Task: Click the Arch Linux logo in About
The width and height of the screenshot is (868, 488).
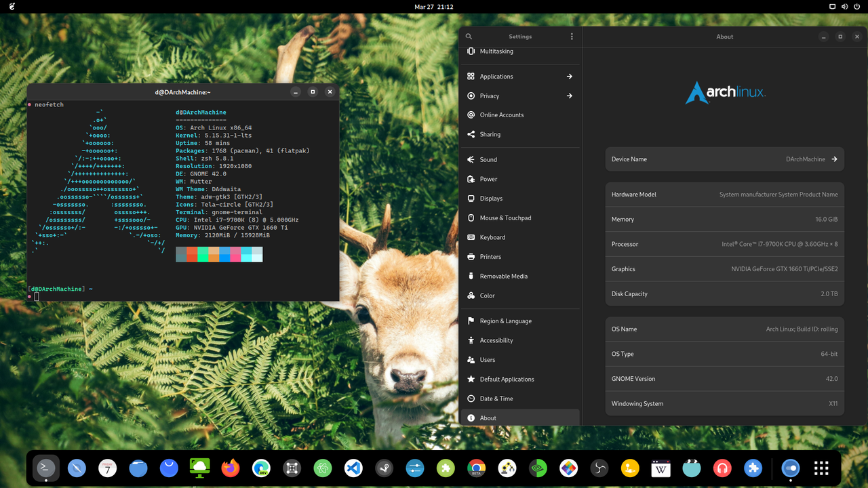Action: [725, 93]
